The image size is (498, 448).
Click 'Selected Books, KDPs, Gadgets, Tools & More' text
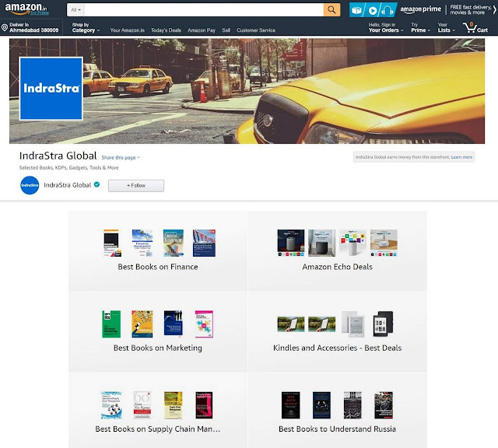tap(69, 168)
